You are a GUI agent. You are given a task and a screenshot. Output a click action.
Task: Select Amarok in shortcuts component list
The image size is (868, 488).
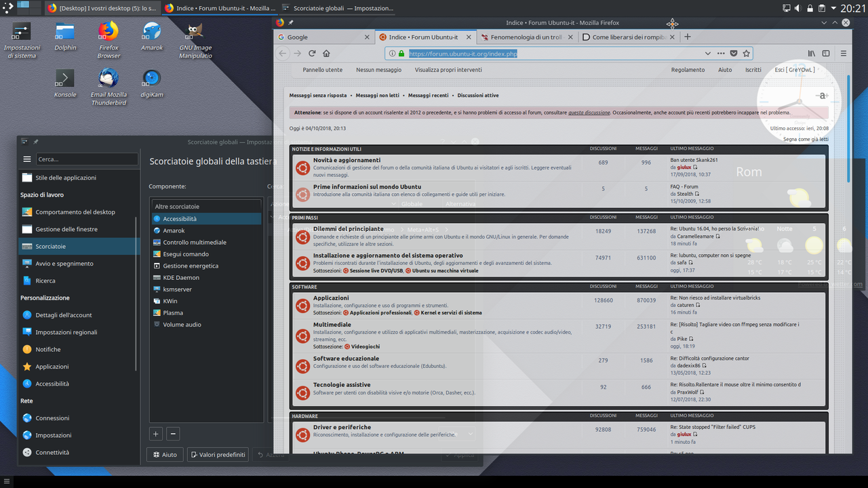[206, 230]
